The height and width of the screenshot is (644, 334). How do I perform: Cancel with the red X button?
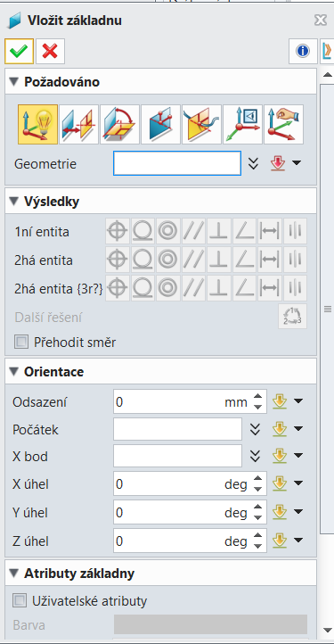(x=50, y=52)
